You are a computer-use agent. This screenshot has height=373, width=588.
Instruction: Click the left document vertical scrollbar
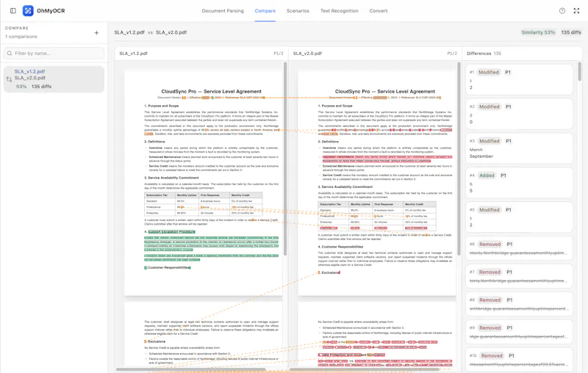[285, 159]
